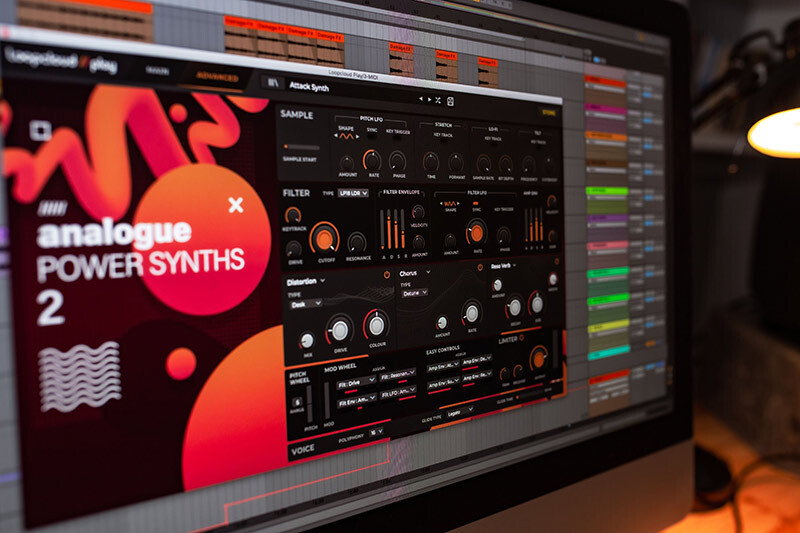
Task: Open Mod Wheel Flt: Drive assignment dropdown
Action: [356, 383]
